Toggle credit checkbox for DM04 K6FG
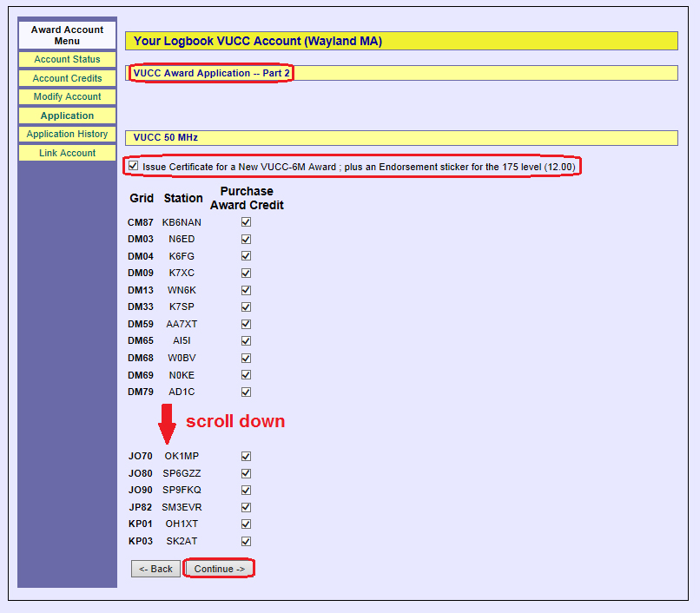Image resolution: width=700 pixels, height=613 pixels. click(246, 256)
